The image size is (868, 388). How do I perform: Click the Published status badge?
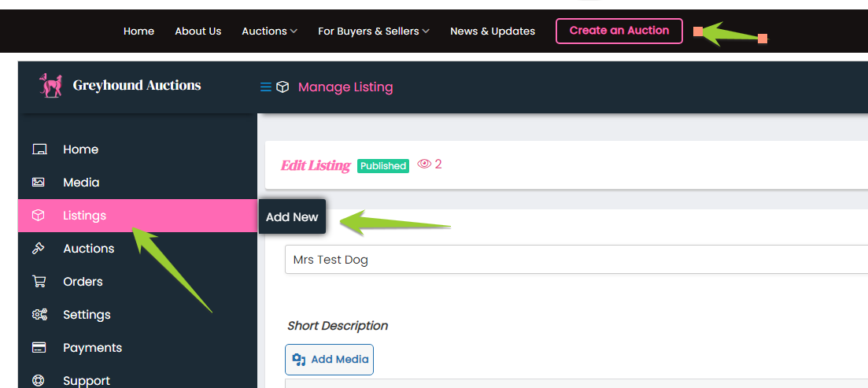383,165
